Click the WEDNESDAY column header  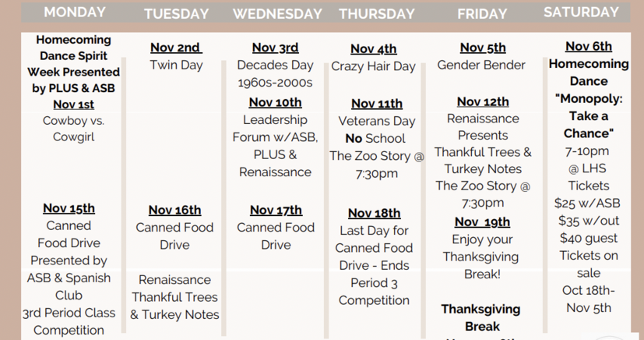pyautogui.click(x=277, y=14)
